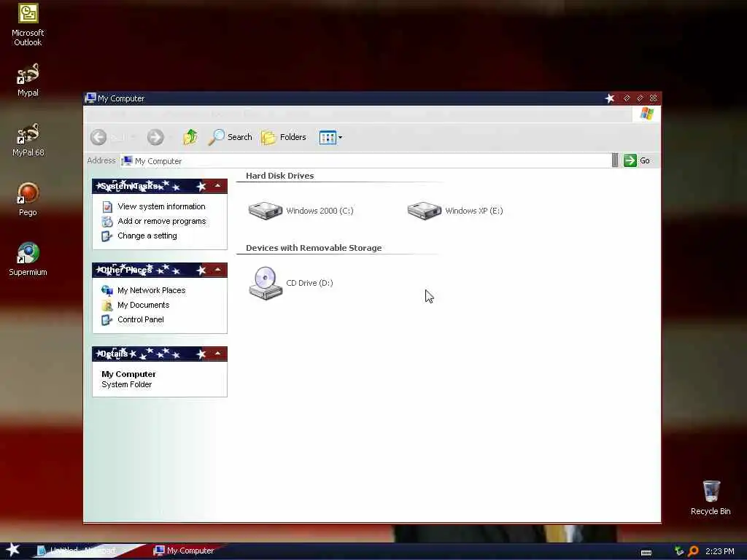
Task: Select the Windows 2000 (C:) drive
Action: (x=301, y=211)
